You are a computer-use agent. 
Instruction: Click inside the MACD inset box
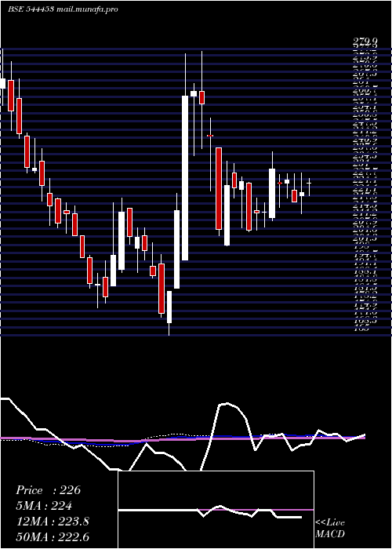(x=216, y=510)
